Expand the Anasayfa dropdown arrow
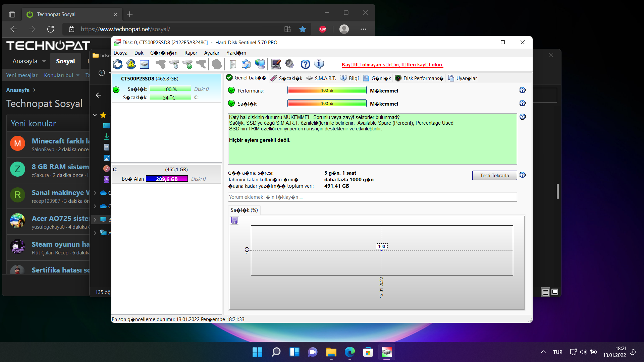The height and width of the screenshot is (362, 644). point(44,61)
